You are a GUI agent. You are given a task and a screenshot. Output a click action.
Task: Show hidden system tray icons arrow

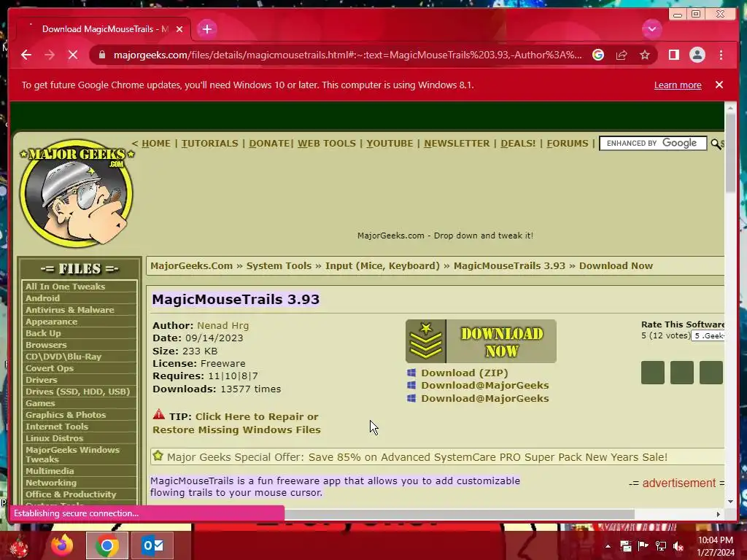[x=608, y=545]
